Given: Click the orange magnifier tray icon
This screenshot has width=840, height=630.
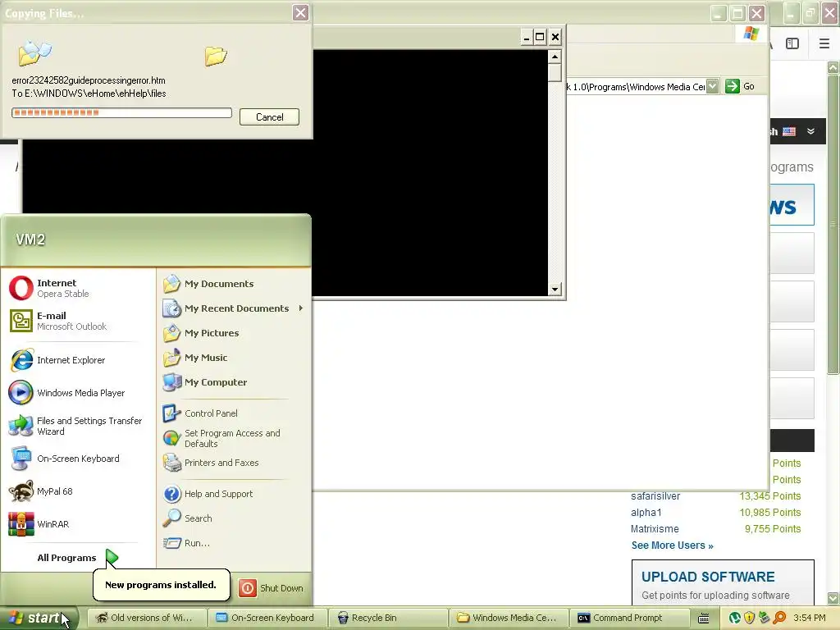Looking at the screenshot, I should (779, 618).
